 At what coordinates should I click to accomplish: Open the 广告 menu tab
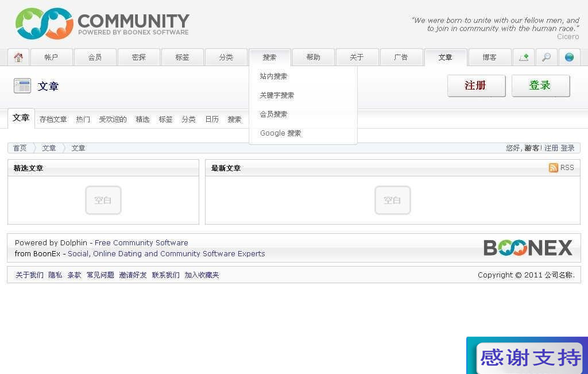[x=401, y=57]
